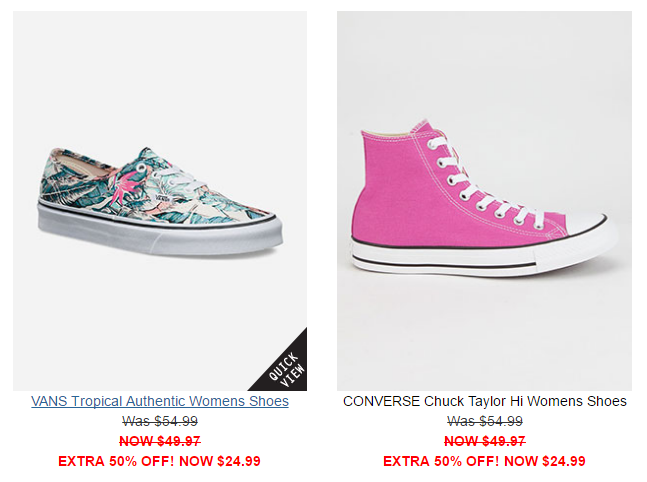
Task: Open the VANS Tropical Authentic Womens Shoes link
Action: point(160,401)
